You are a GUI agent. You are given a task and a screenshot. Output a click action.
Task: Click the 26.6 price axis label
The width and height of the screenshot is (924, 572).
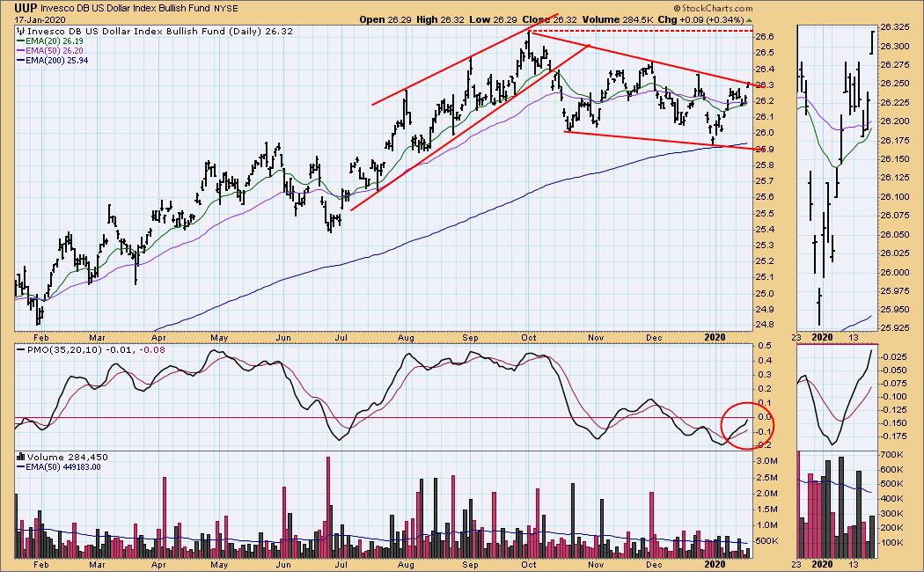(765, 37)
